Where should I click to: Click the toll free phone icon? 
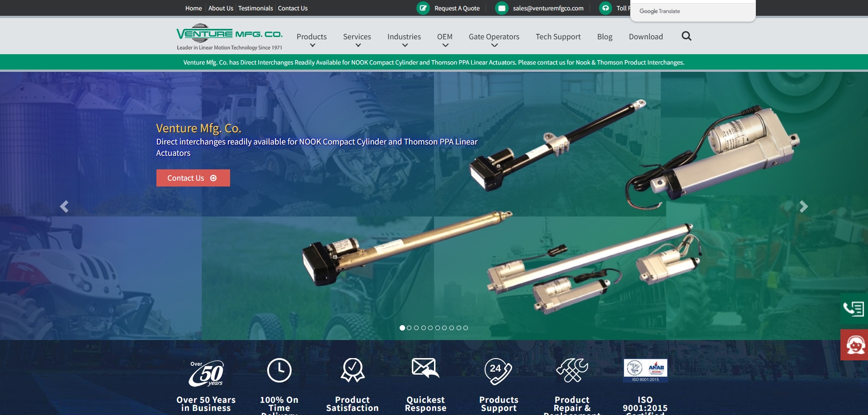coord(605,8)
